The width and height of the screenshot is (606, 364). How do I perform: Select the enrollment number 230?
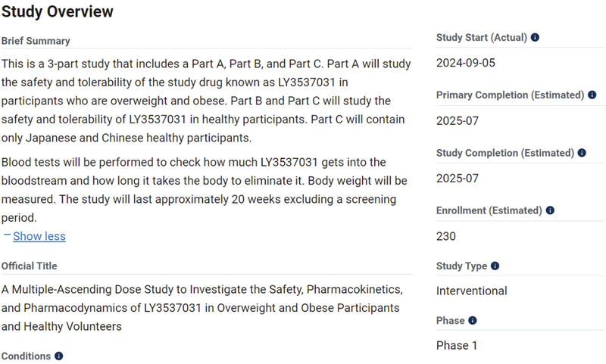(446, 236)
